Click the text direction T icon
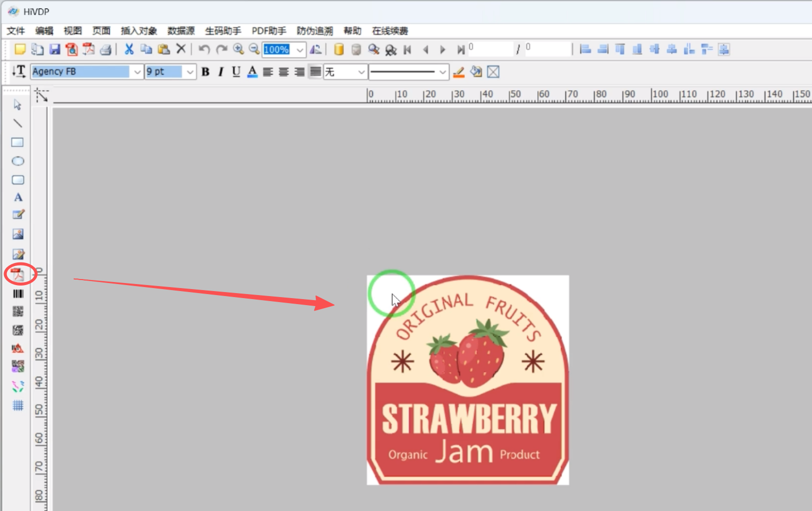The height and width of the screenshot is (511, 812). click(x=19, y=72)
